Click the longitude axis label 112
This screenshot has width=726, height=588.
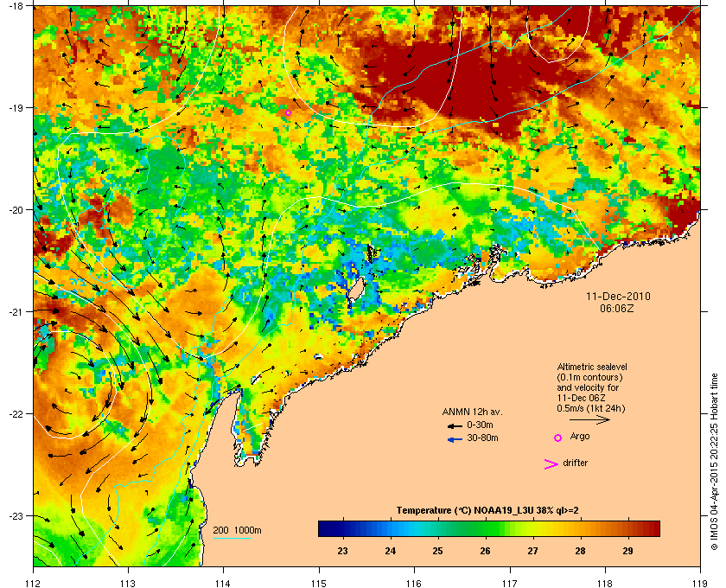point(34,584)
